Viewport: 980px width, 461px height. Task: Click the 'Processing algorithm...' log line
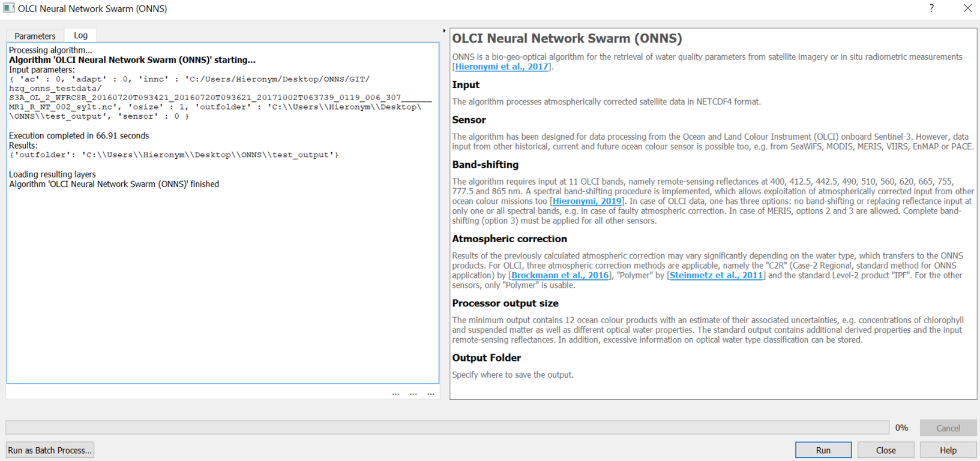point(51,50)
